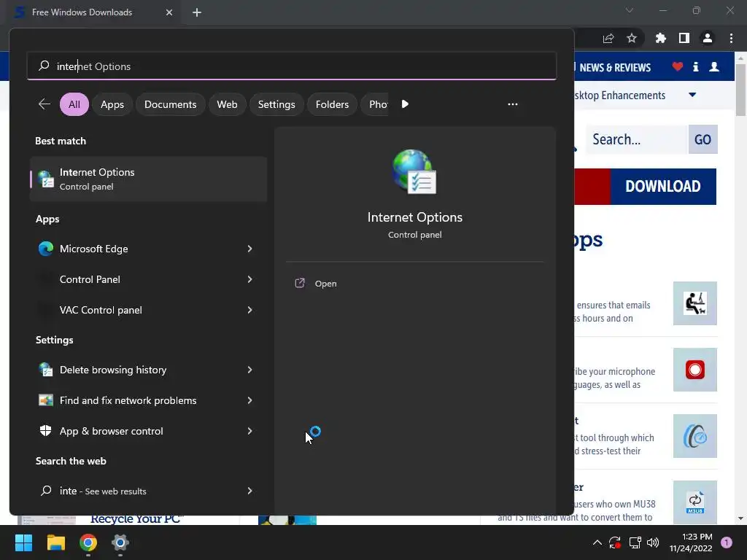Click the person-at-desk app thumbnail
747x560 pixels.
[x=695, y=303]
